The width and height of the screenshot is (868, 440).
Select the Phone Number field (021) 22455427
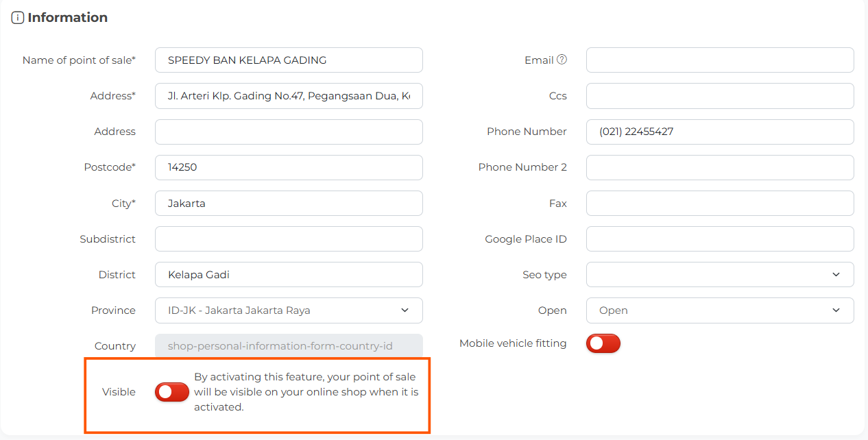pyautogui.click(x=720, y=132)
